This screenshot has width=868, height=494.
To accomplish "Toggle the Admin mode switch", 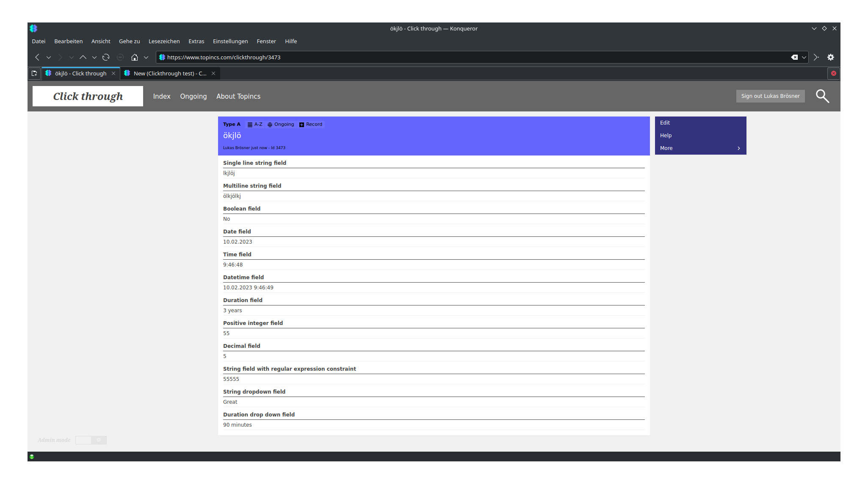I will (x=91, y=440).
